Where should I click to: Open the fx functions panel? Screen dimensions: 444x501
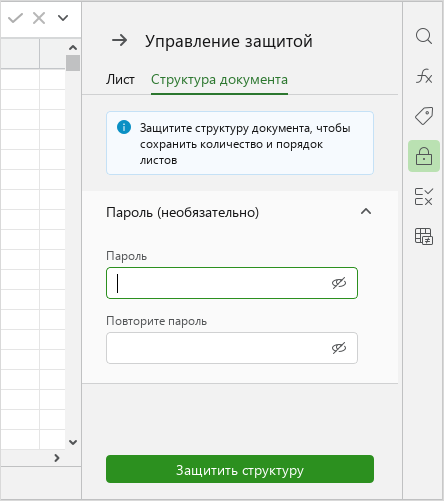424,76
